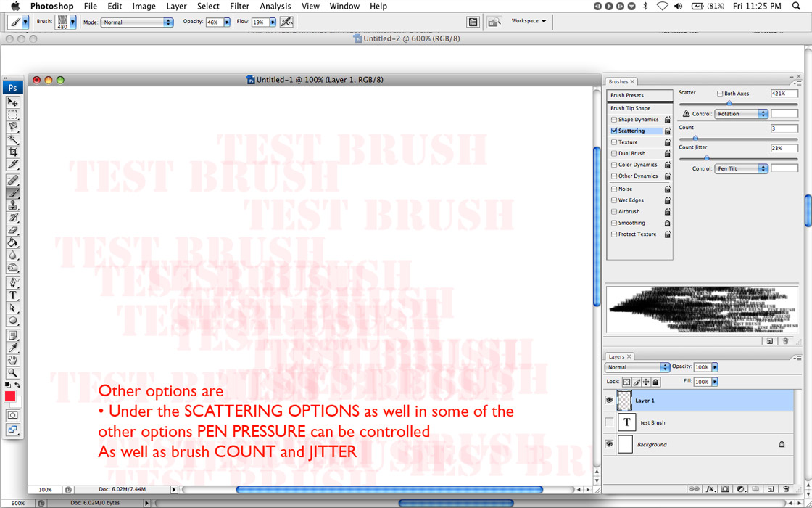Choose the Path Selection tool
Image resolution: width=812 pixels, height=508 pixels.
(13, 308)
